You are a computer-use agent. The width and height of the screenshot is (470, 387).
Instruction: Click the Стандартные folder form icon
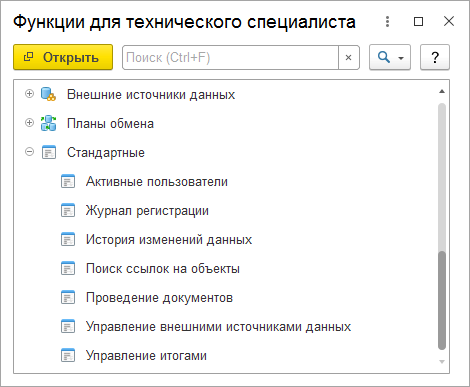tap(49, 152)
